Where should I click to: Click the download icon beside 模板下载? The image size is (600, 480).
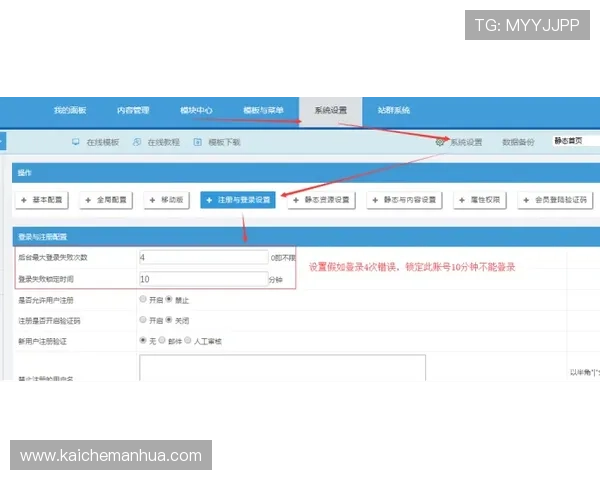[197, 142]
